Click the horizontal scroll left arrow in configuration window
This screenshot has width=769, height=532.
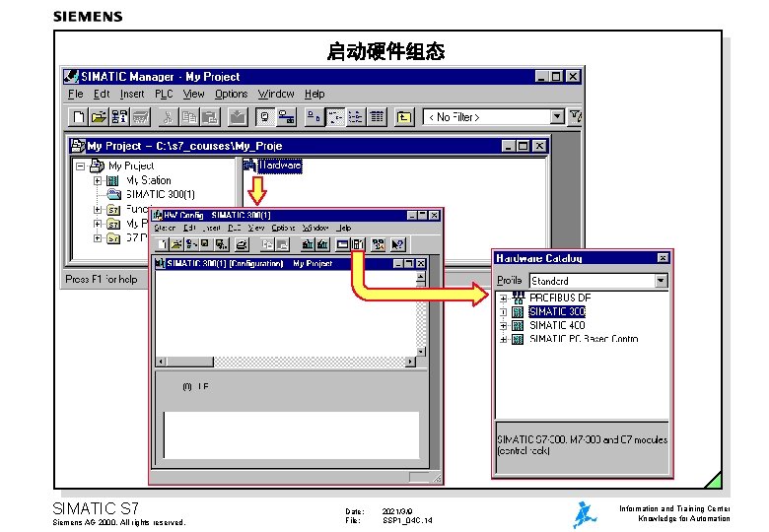[161, 362]
